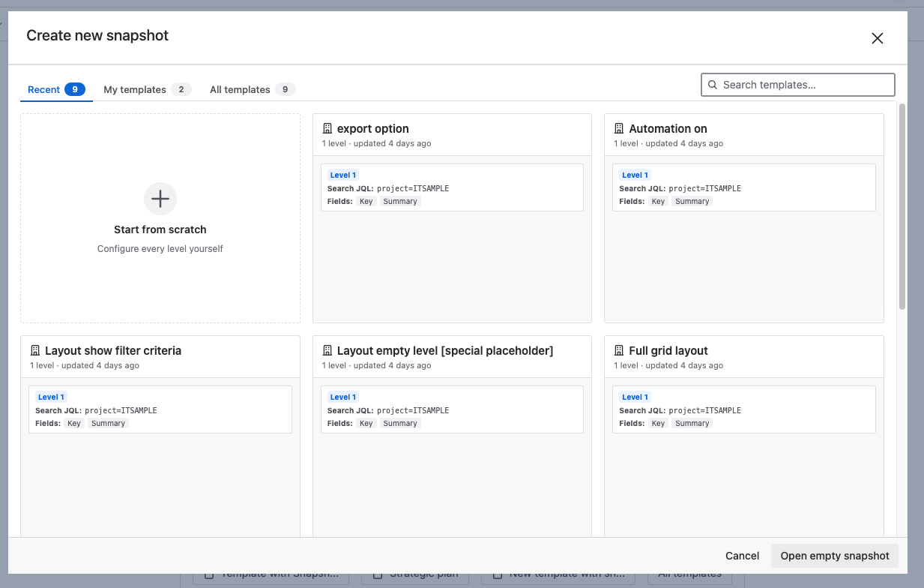Click the Level 1 badge in Automation on
The width and height of the screenshot is (924, 588).
(635, 175)
